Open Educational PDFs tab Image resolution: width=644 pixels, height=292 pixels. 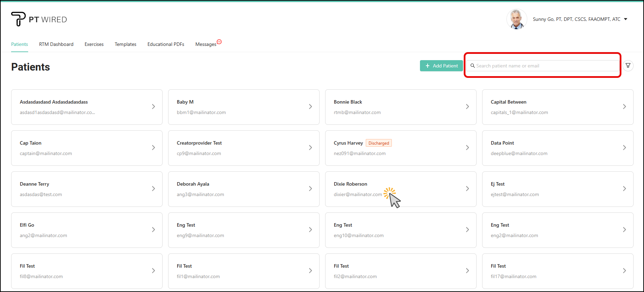pos(166,44)
